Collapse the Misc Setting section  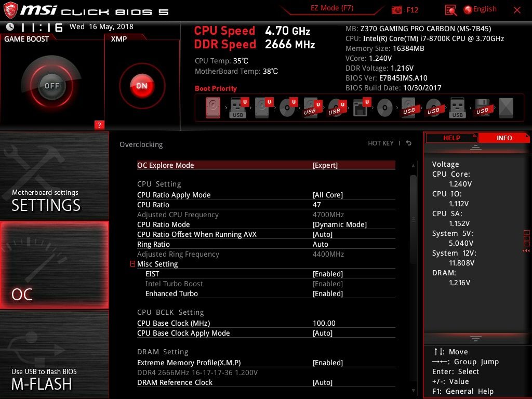tap(133, 264)
